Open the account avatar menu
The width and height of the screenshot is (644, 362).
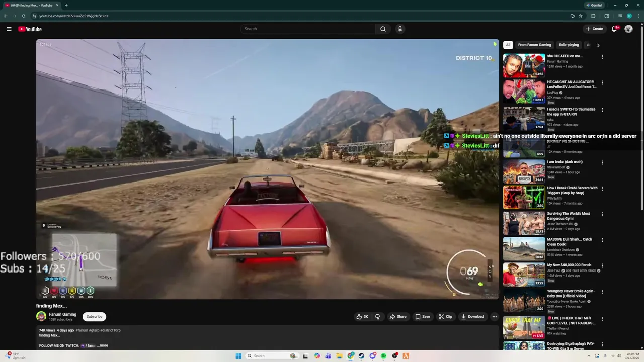click(x=628, y=29)
